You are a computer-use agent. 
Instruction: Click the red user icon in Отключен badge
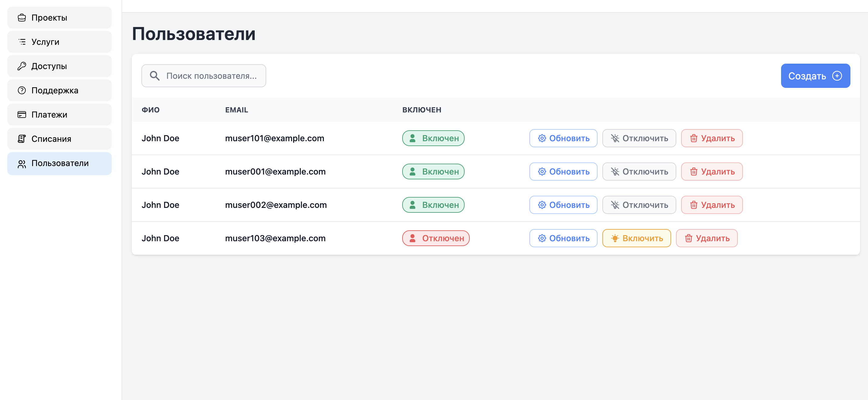pos(412,238)
